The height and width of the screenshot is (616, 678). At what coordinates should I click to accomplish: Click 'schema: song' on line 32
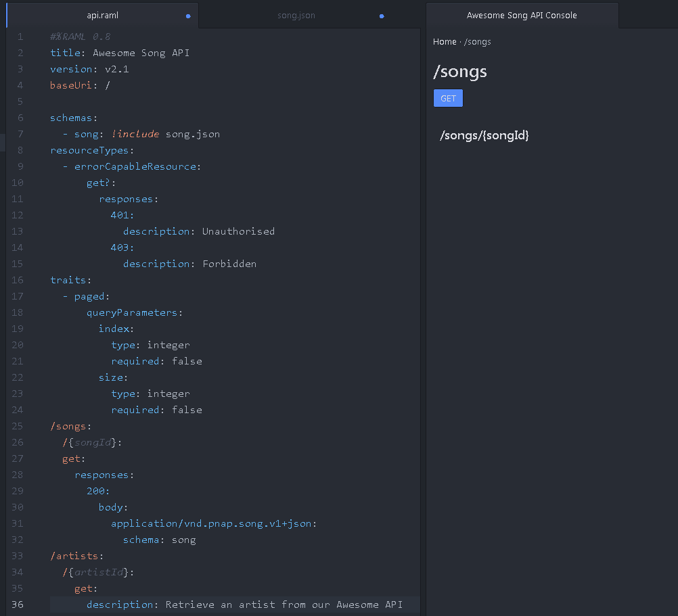pyautogui.click(x=160, y=540)
